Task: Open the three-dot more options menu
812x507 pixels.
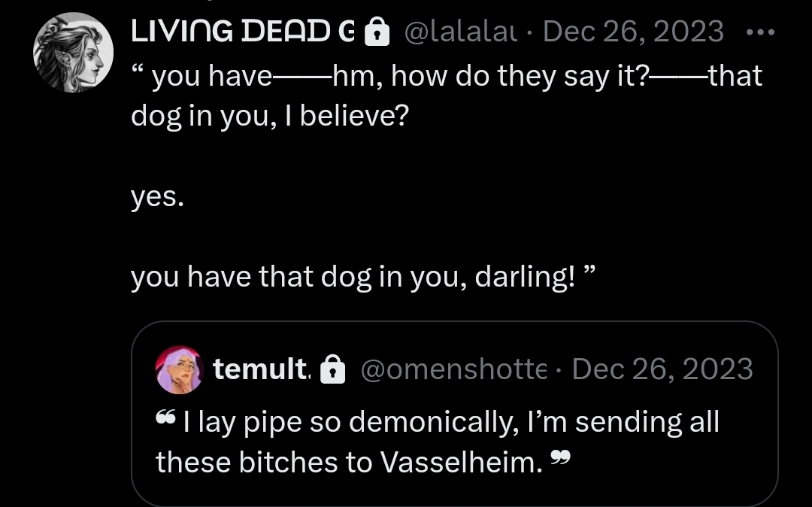Action: [762, 32]
